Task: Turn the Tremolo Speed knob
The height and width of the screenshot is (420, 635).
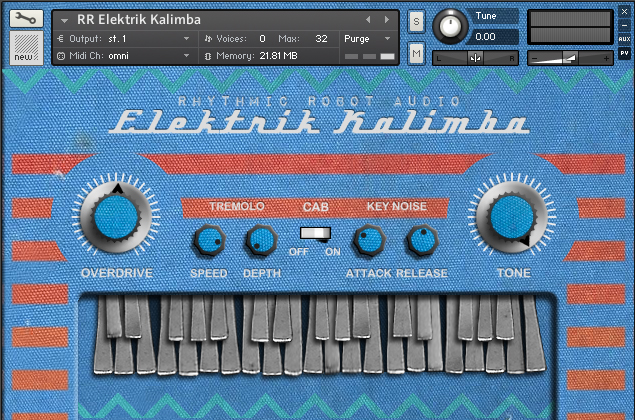Action: (209, 240)
